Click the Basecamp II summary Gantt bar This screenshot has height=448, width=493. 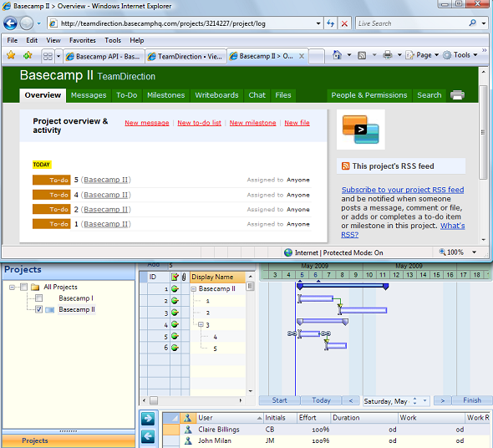tap(343, 286)
